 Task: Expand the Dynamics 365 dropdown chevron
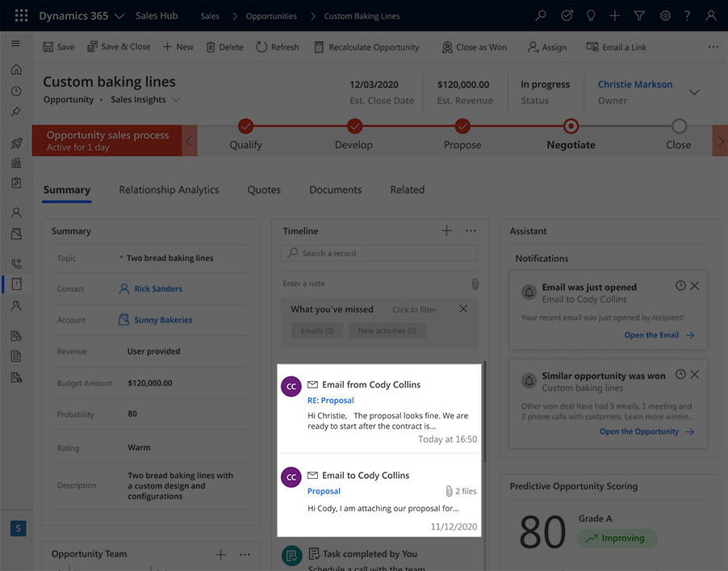[x=119, y=16]
